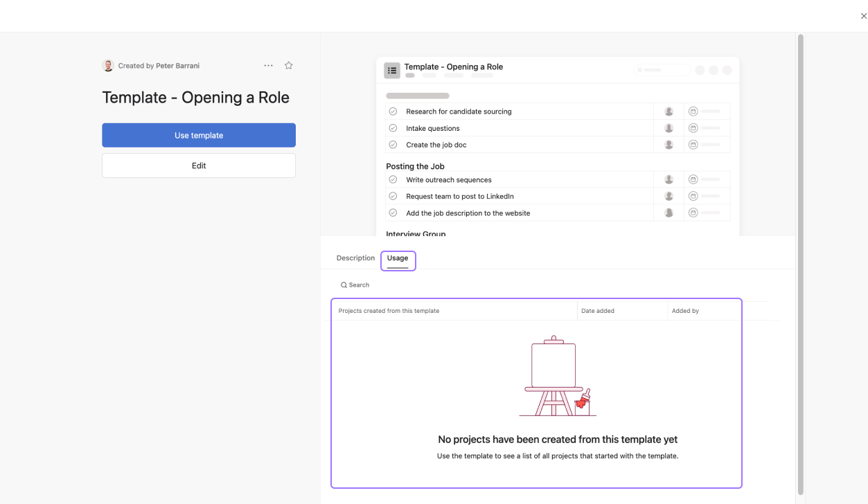The height and width of the screenshot is (504, 868).
Task: Close the template preview window
Action: point(863,16)
